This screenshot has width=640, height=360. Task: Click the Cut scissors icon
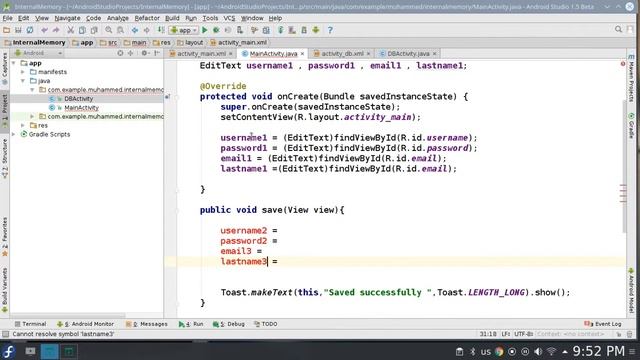(x=70, y=30)
